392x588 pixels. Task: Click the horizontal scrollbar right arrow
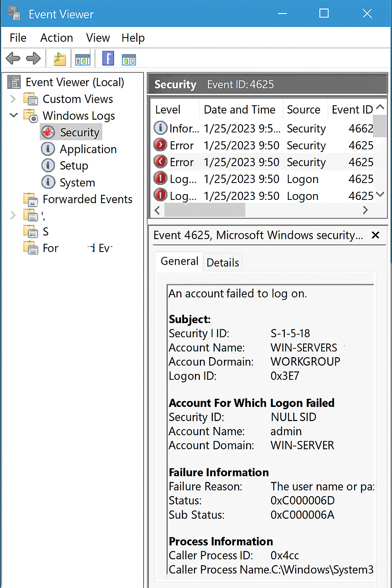point(365,210)
